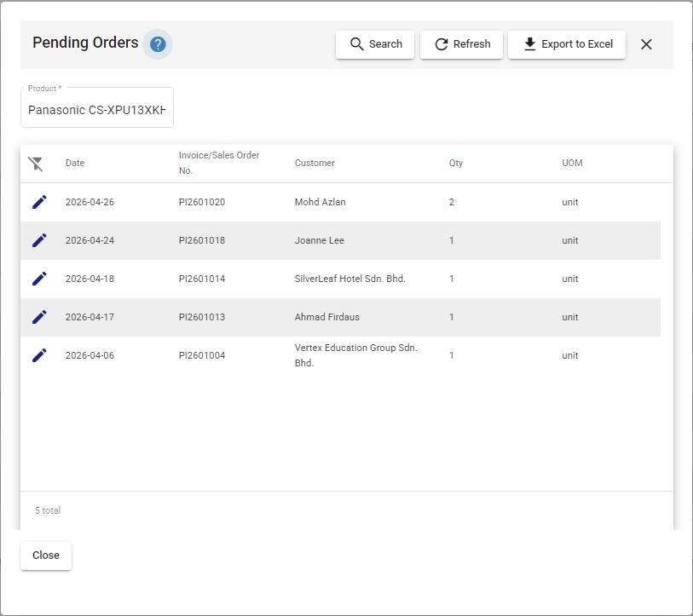Sort by the Date column header

[x=75, y=163]
